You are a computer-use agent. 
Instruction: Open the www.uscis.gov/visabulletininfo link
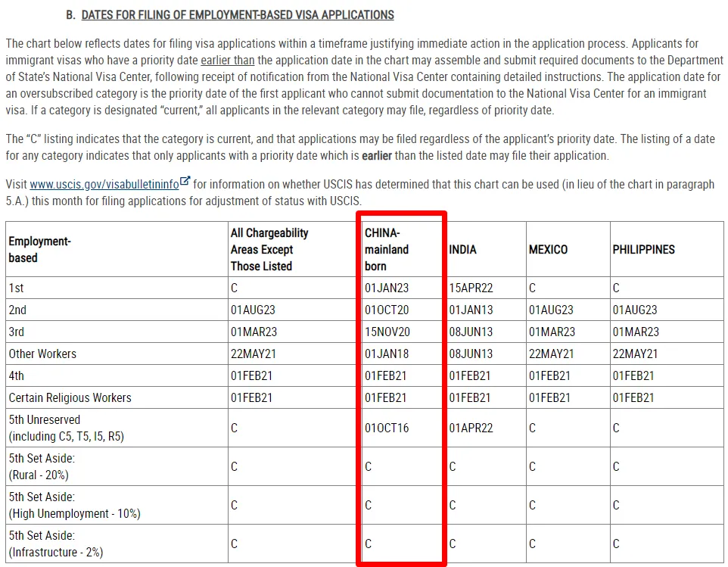click(104, 184)
